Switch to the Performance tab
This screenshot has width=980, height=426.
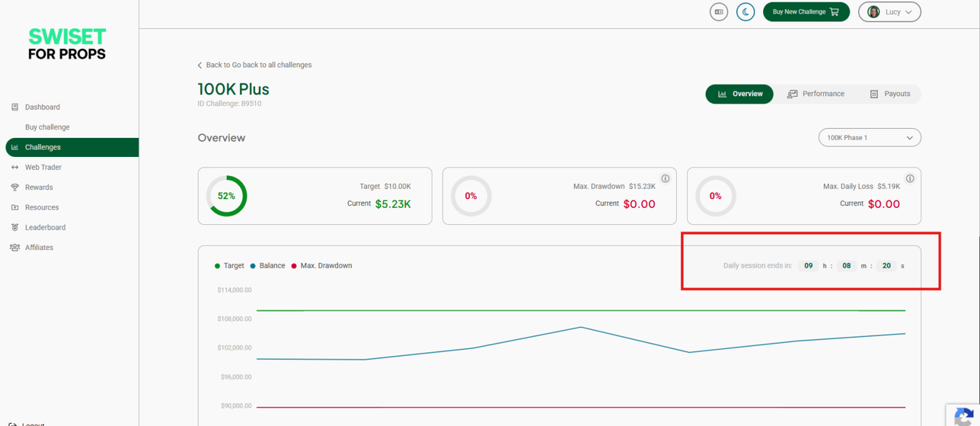pos(815,94)
